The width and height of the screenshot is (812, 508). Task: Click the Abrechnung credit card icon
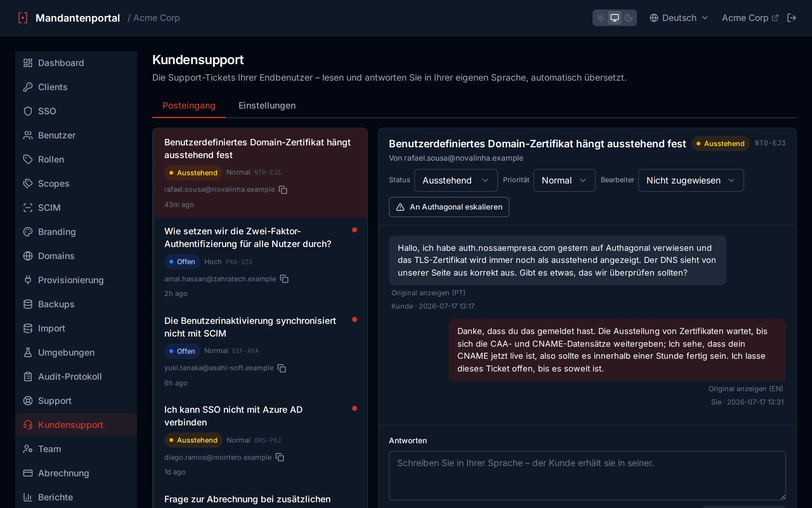28,473
